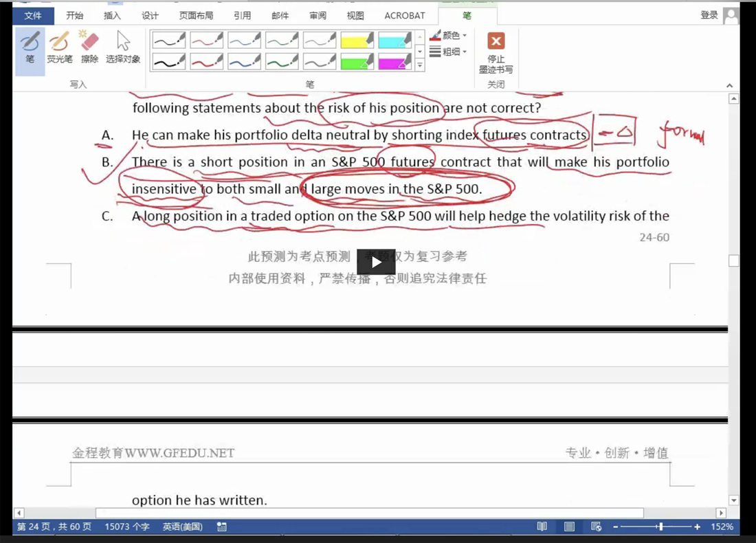Switch to Print Layout view

[569, 527]
